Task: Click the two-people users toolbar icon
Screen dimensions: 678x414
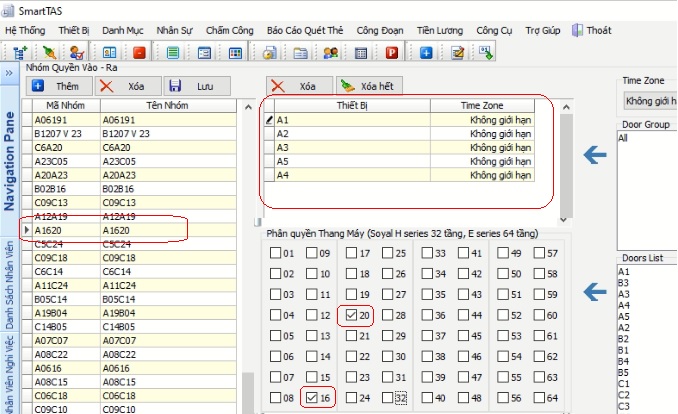Action: (331, 52)
